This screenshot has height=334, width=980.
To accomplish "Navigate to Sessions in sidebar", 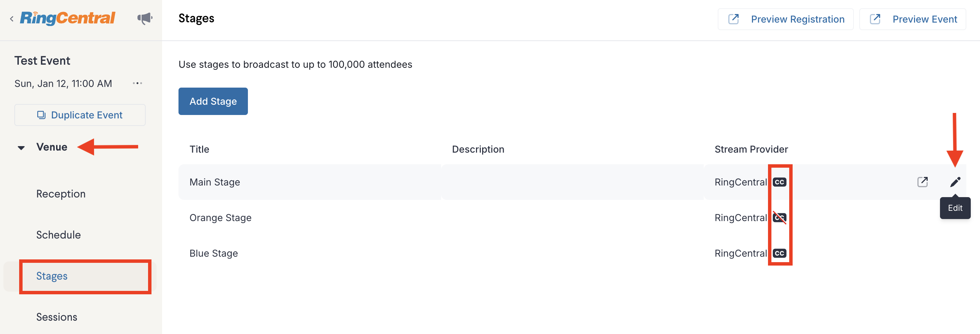I will [57, 317].
